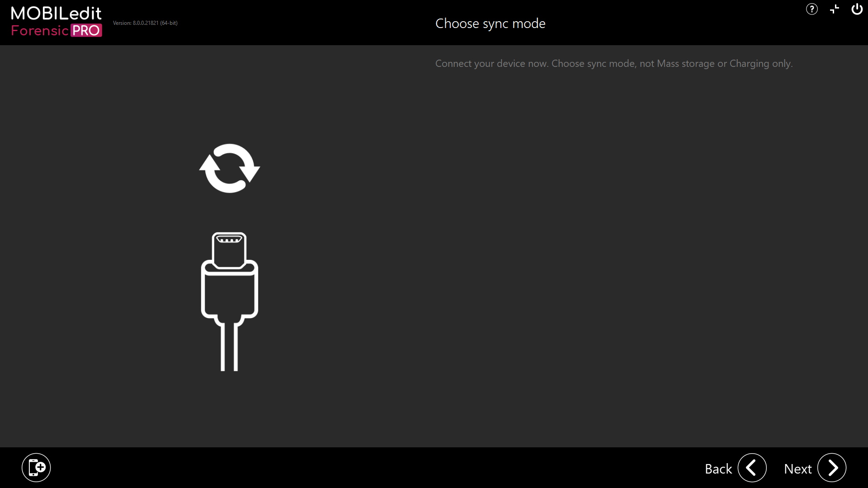Click the Forensic label under MOBILedit
Viewport: 868px width, 488px height.
pos(40,31)
